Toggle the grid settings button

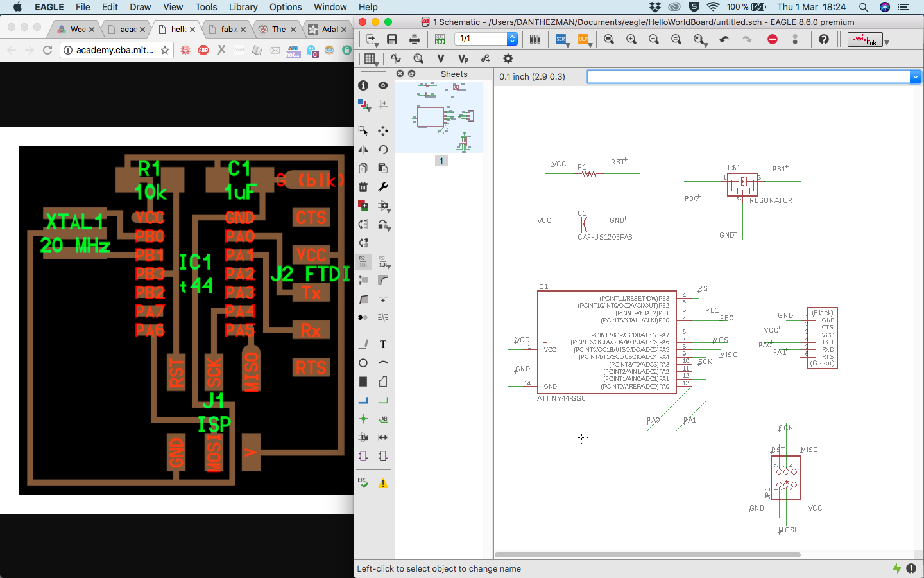(370, 58)
